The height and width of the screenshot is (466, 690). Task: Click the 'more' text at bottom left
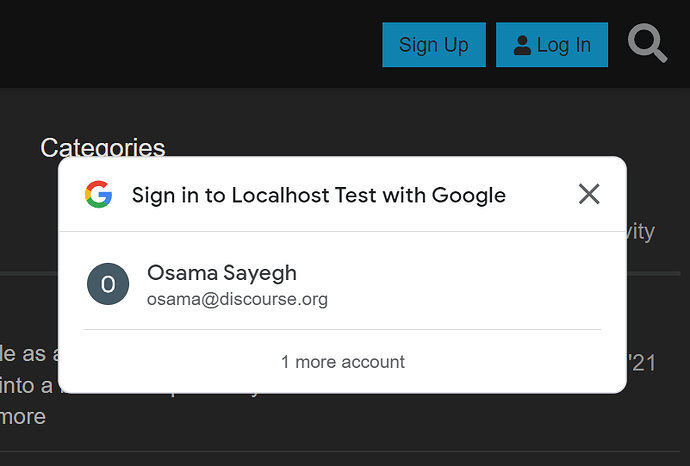click(x=23, y=416)
